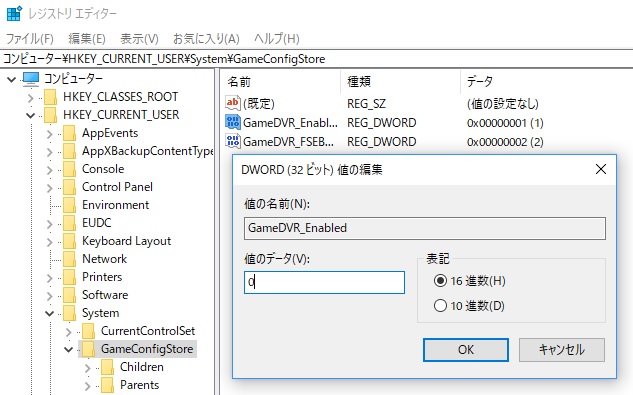
Task: Click the DWORD icon of GameDVR_Enabl... value
Action: 233,122
